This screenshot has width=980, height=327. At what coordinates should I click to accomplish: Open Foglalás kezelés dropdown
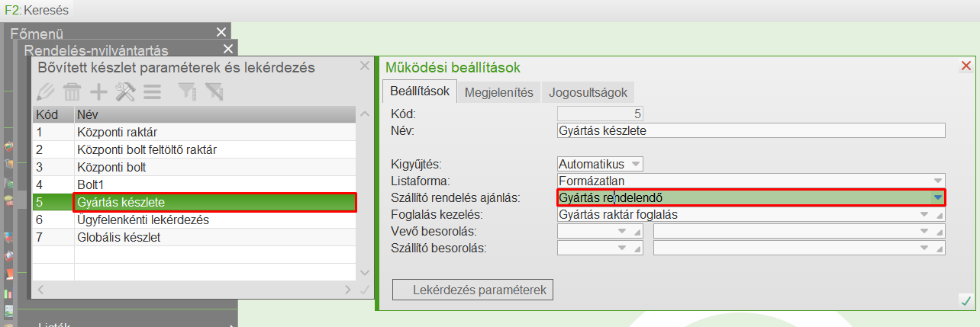tap(925, 215)
